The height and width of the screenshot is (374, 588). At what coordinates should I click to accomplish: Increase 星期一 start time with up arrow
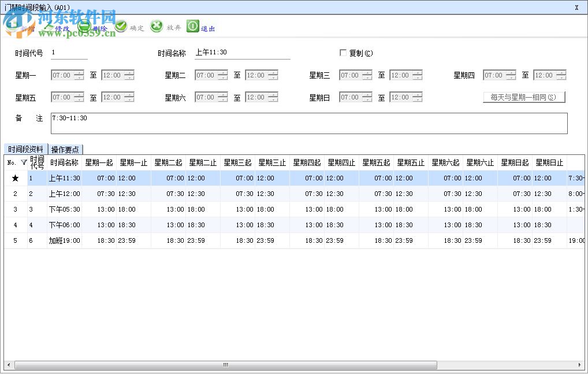pos(79,72)
